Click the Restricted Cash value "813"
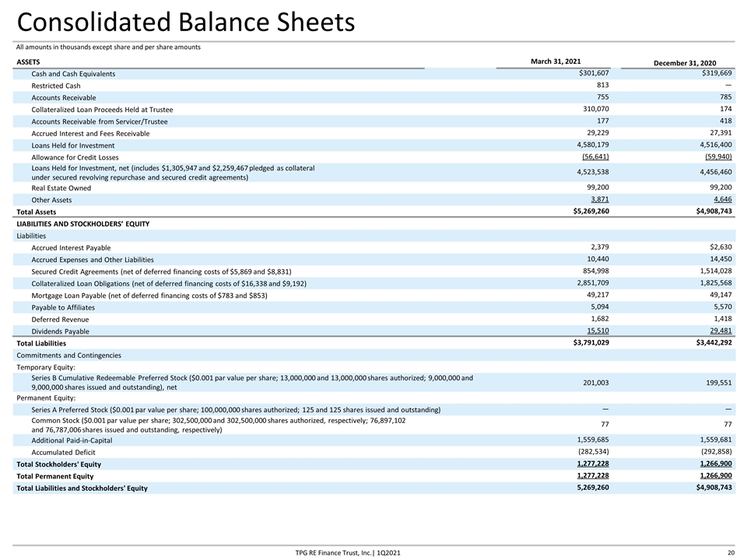This screenshot has height=560, width=747. pos(602,85)
